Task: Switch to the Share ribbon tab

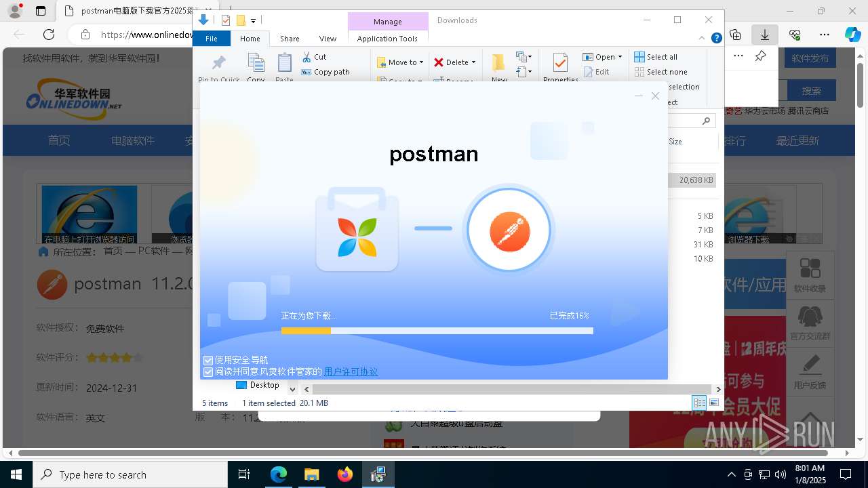Action: [x=290, y=39]
